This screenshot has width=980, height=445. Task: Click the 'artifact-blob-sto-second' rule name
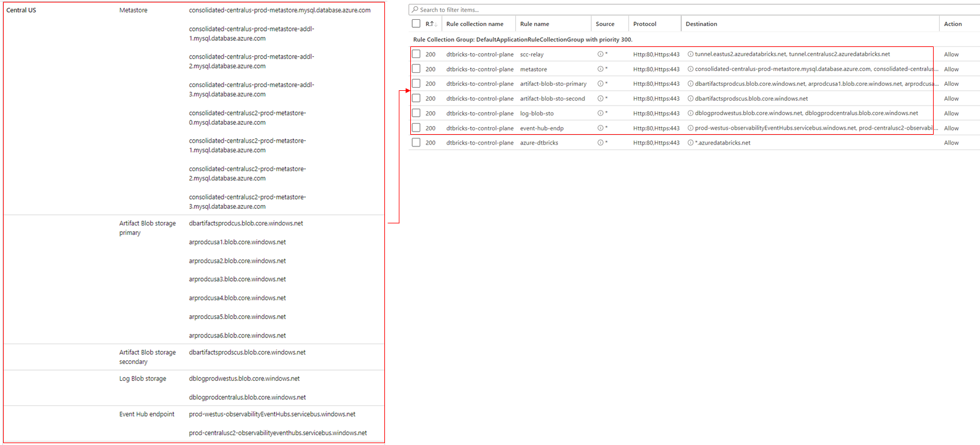coord(552,98)
